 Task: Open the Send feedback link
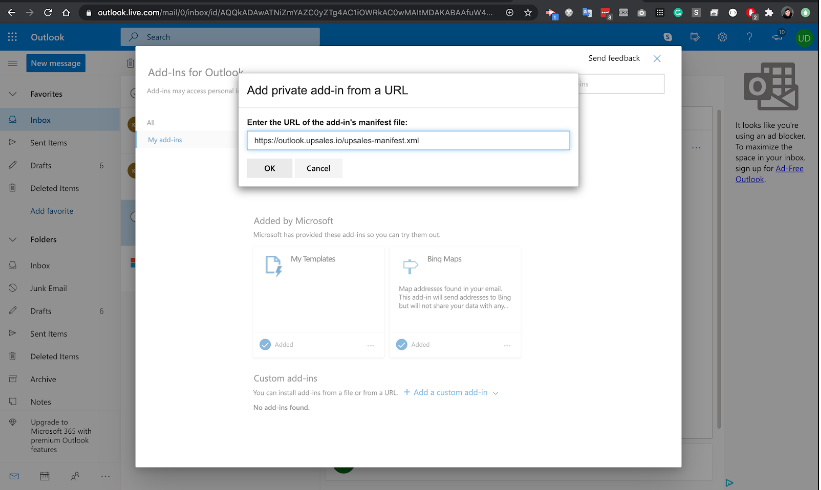tap(614, 58)
